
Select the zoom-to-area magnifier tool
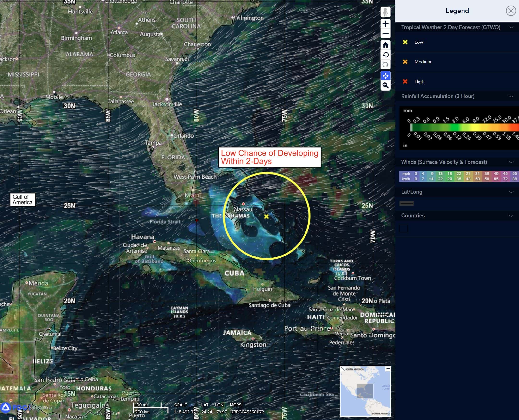tap(385, 85)
